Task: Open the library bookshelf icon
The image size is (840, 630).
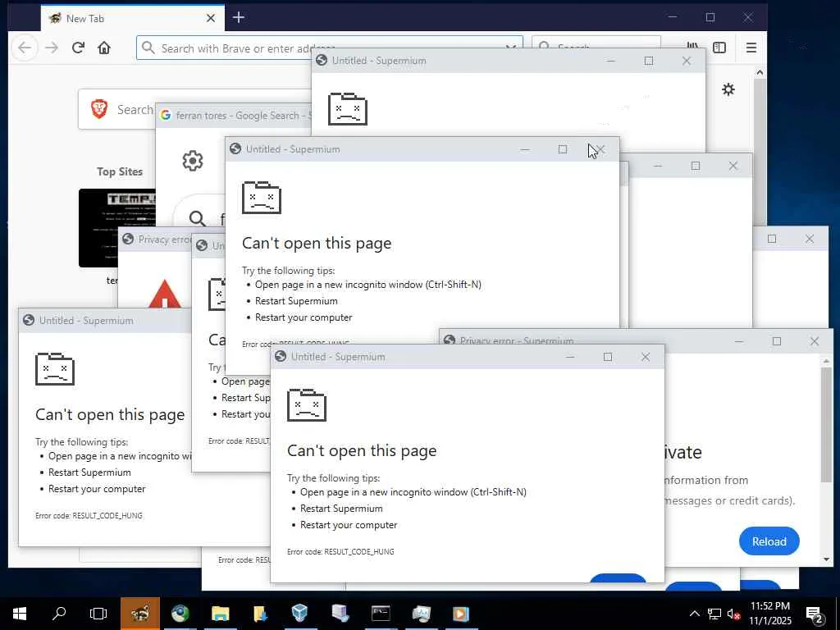Action: (x=692, y=48)
